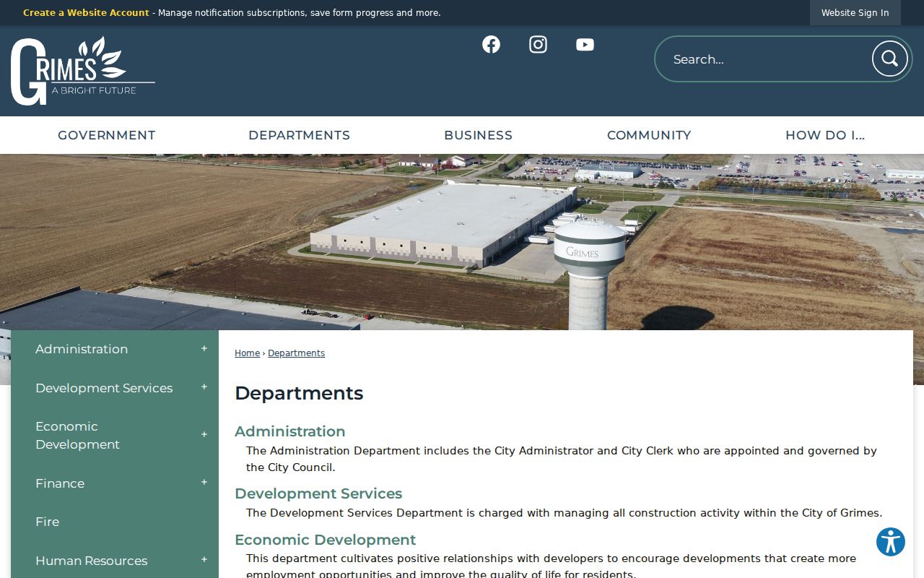Select Finance in the sidebar

[60, 483]
